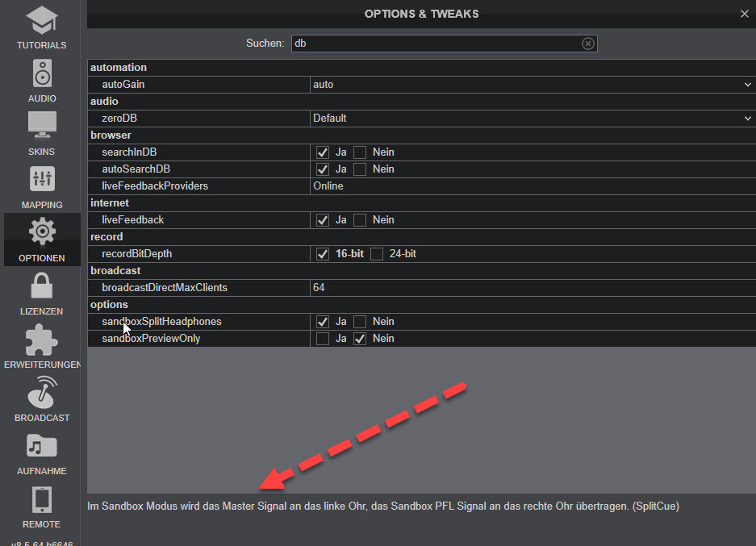Open the Tutorials section icon
This screenshot has width=756, height=546.
(42, 20)
